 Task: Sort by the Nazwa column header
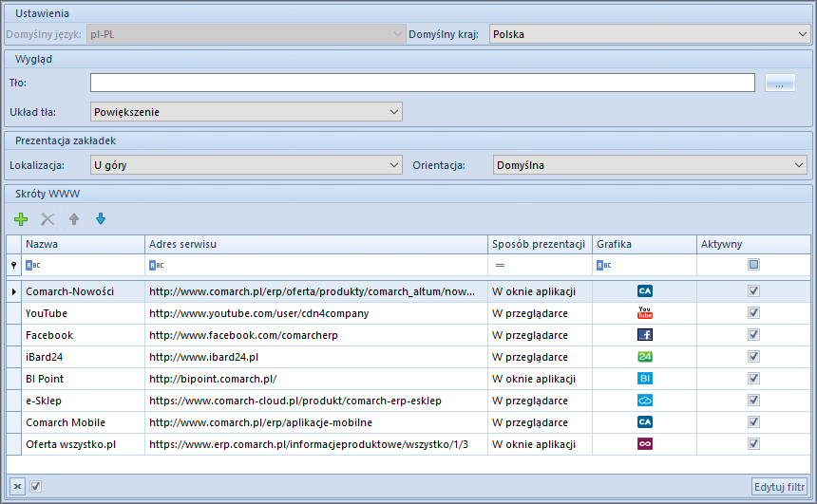83,244
